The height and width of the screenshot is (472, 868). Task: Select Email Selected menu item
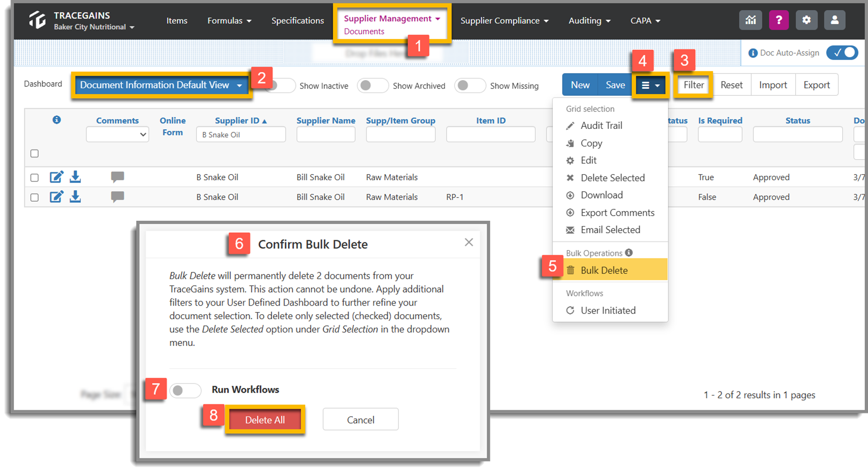(610, 230)
